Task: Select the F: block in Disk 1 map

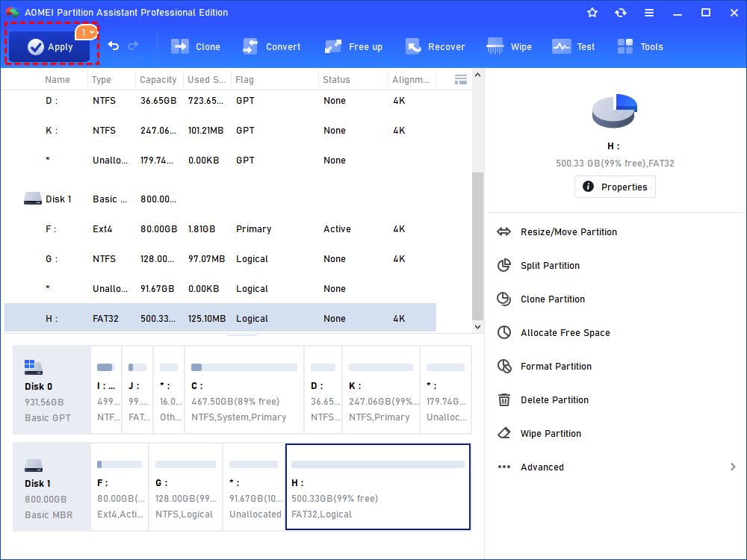Action: (x=120, y=487)
